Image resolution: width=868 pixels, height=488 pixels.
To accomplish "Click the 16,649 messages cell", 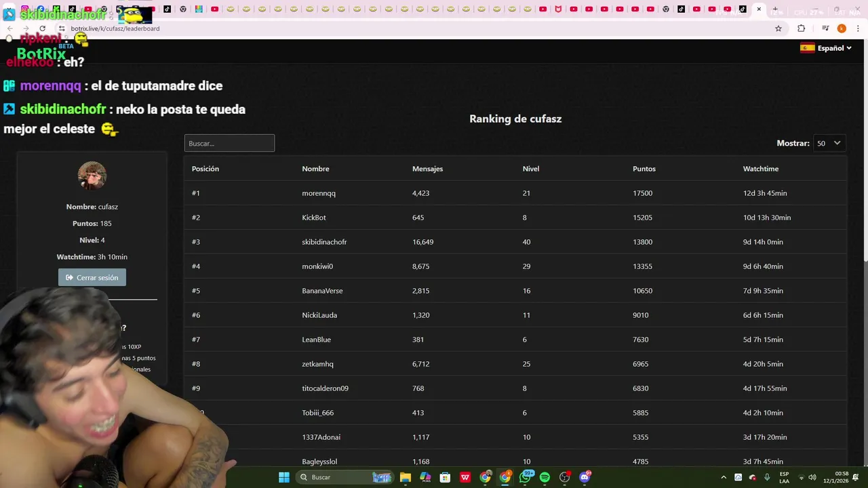I will tap(422, 242).
